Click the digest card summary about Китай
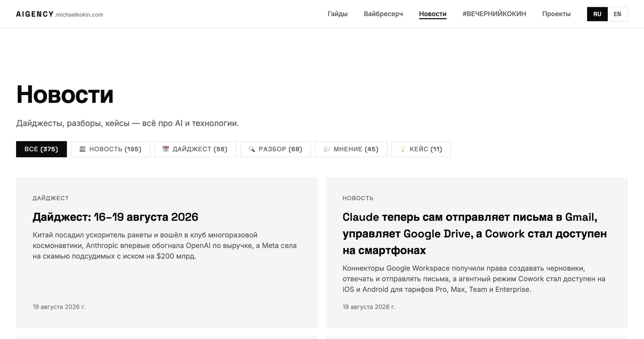 click(x=165, y=245)
